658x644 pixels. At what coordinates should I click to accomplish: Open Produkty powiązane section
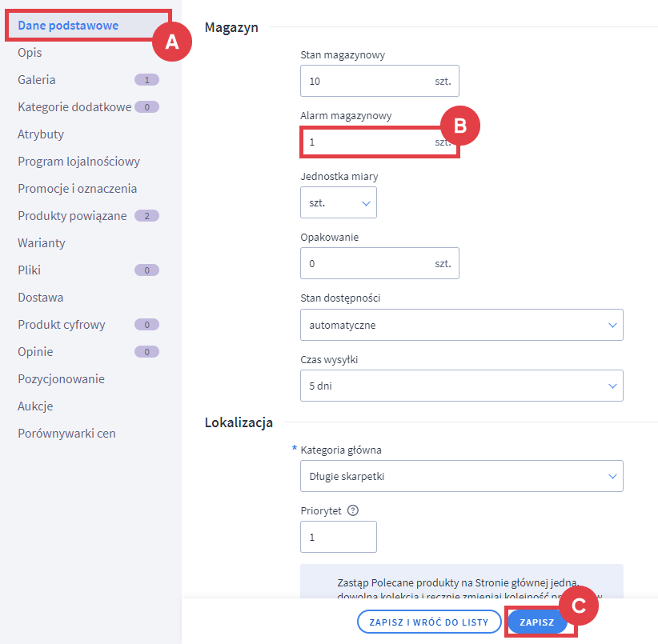[72, 216]
